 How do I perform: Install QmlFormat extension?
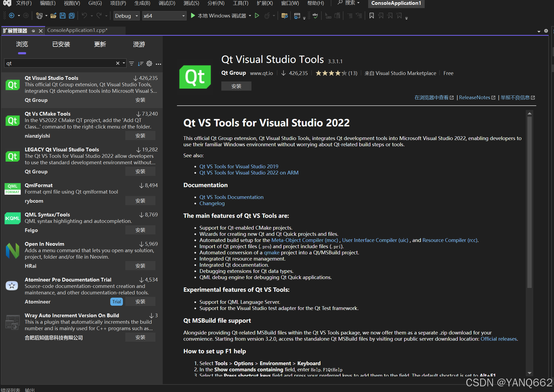pyautogui.click(x=140, y=201)
